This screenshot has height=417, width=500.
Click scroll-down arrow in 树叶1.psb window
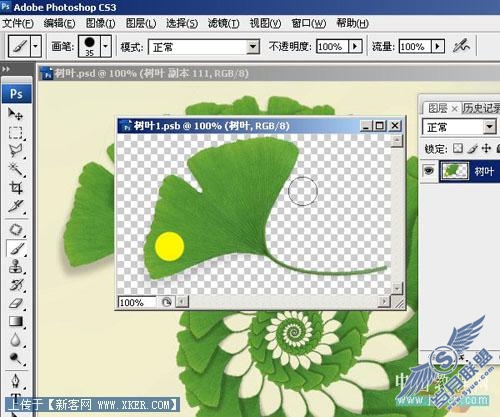[x=397, y=288]
